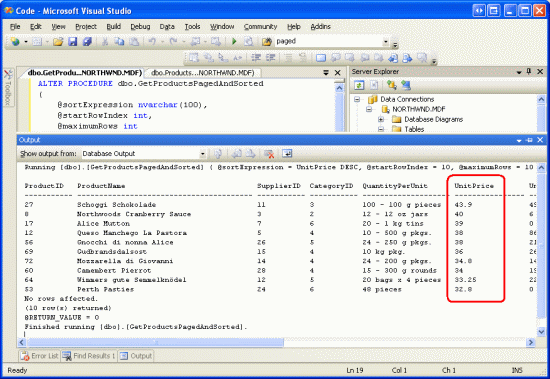Open the File menu
The width and height of the screenshot is (550, 379).
point(15,27)
